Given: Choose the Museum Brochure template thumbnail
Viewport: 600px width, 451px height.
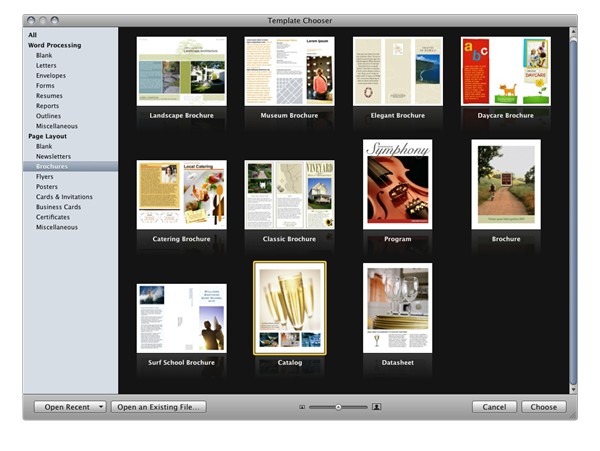Looking at the screenshot, I should (x=289, y=71).
